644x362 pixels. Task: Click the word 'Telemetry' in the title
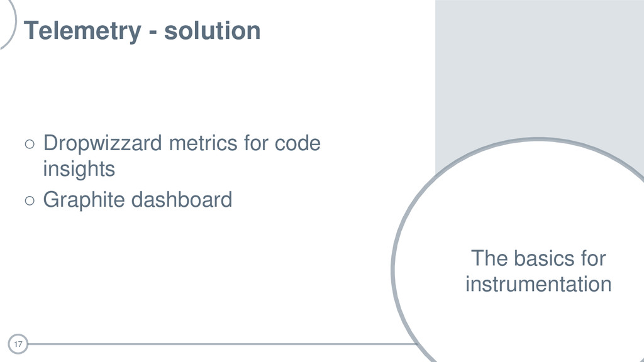[x=82, y=31]
